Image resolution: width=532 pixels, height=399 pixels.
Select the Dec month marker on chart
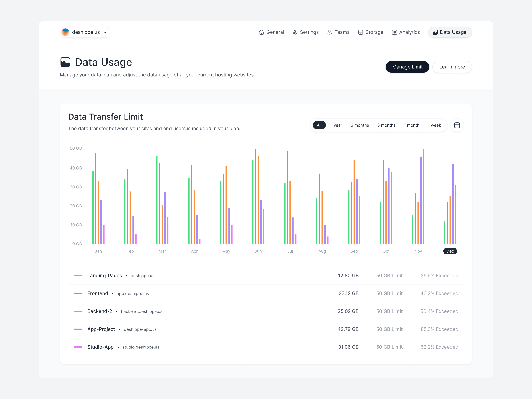coord(450,251)
